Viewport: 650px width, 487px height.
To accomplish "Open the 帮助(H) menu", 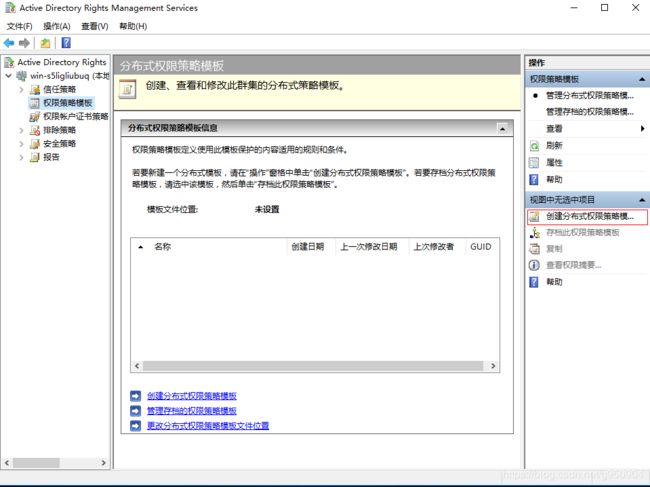I will coord(133,26).
